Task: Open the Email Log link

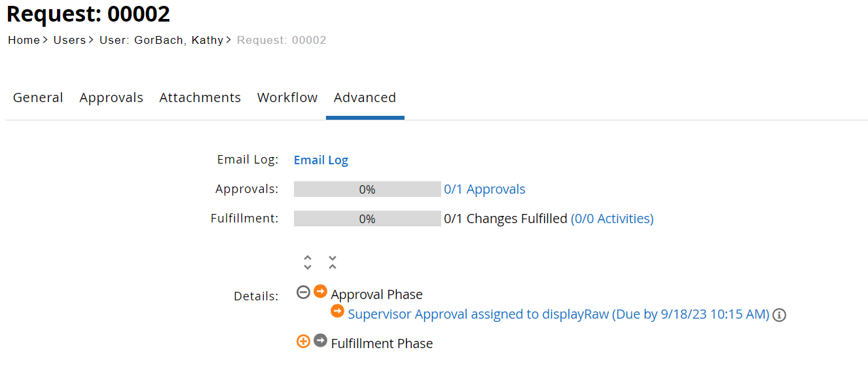Action: coord(321,160)
